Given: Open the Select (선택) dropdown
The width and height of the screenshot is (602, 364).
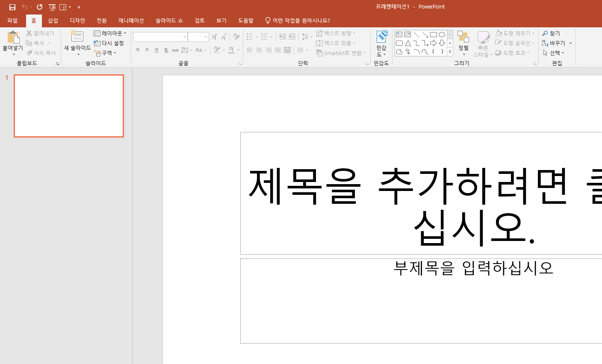Looking at the screenshot, I should pyautogui.click(x=553, y=53).
